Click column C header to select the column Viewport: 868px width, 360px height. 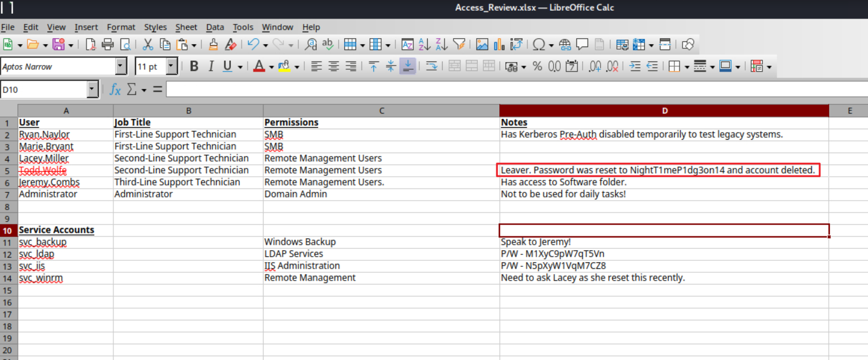coord(381,110)
